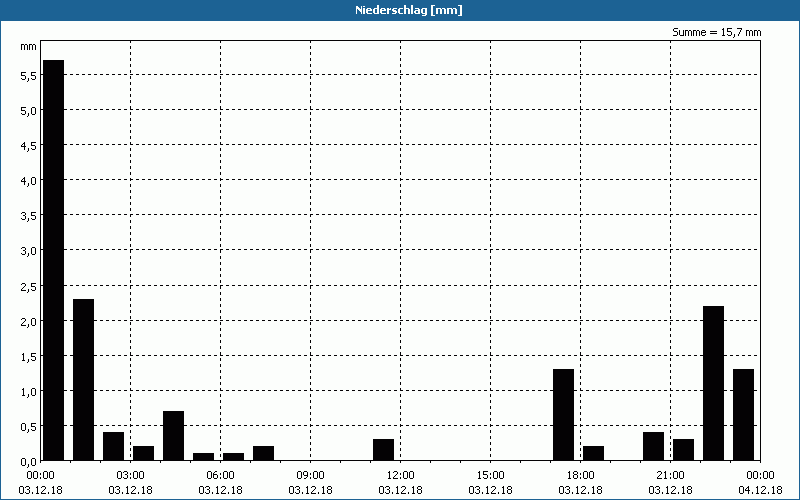Viewport: 800px width, 500px height.
Task: Click the 3,5 y-axis value
Action: (x=28, y=216)
